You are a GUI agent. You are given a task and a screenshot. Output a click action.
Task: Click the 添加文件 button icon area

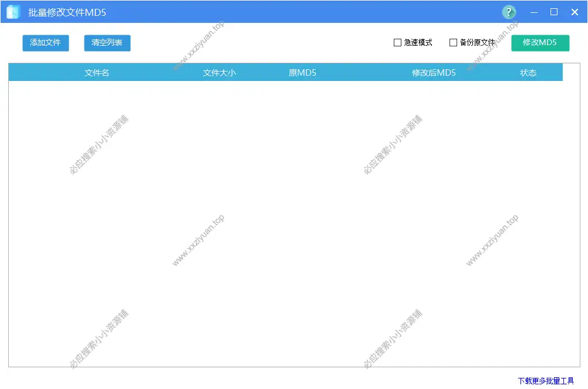(46, 43)
